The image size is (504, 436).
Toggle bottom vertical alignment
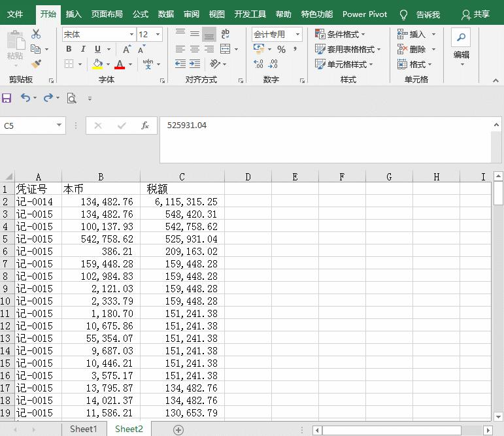[x=209, y=35]
